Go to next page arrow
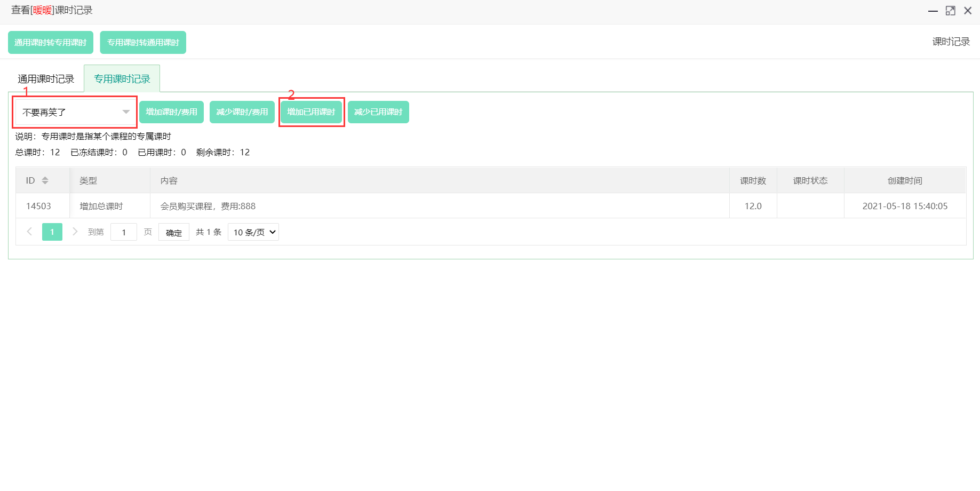The height and width of the screenshot is (491, 980). tap(75, 232)
